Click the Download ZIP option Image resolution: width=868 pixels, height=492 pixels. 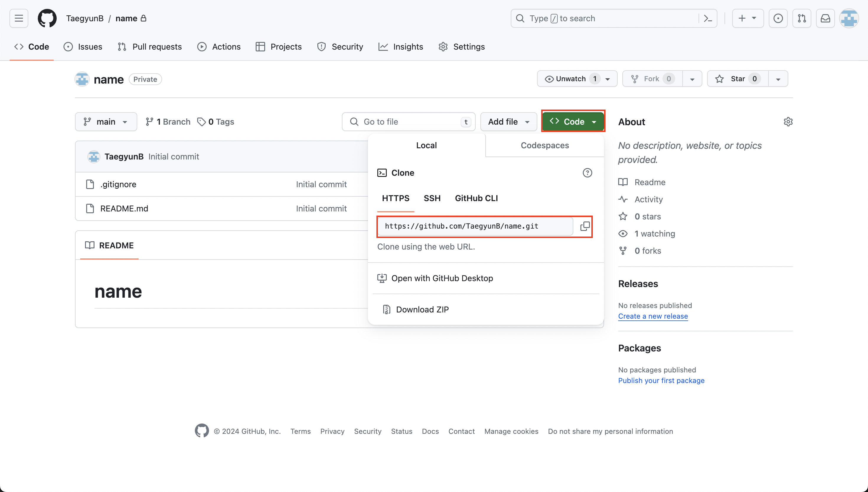(x=422, y=309)
